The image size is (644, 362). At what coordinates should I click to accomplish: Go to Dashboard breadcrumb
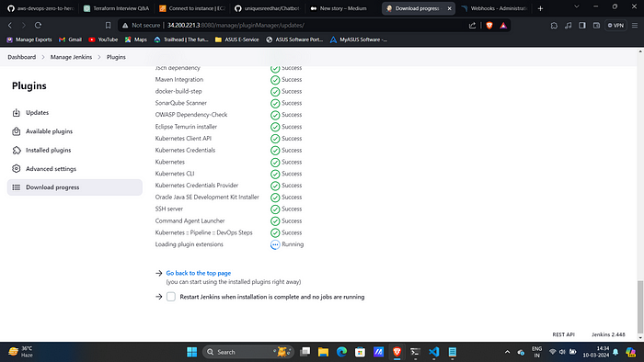pyautogui.click(x=22, y=57)
